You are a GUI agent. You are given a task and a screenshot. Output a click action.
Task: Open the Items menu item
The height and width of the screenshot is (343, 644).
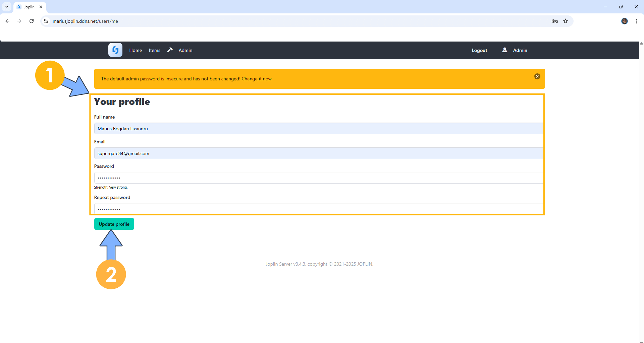click(155, 50)
